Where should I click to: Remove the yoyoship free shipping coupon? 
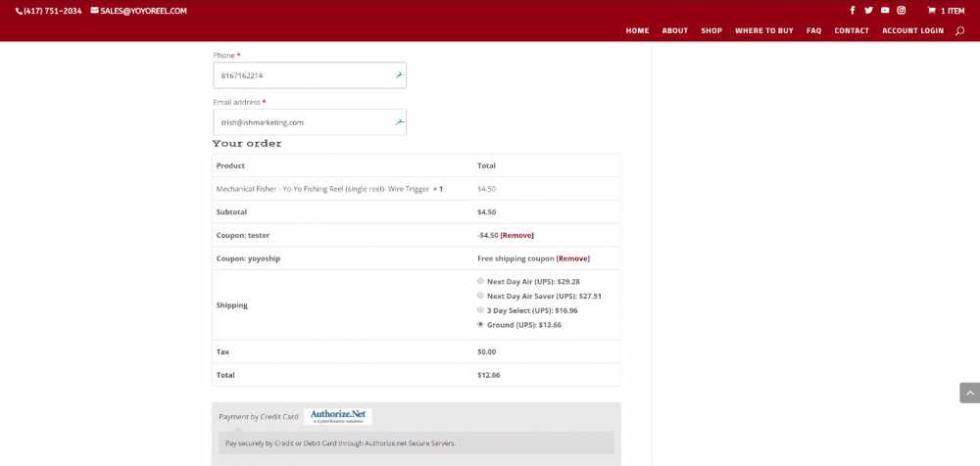coord(573,258)
